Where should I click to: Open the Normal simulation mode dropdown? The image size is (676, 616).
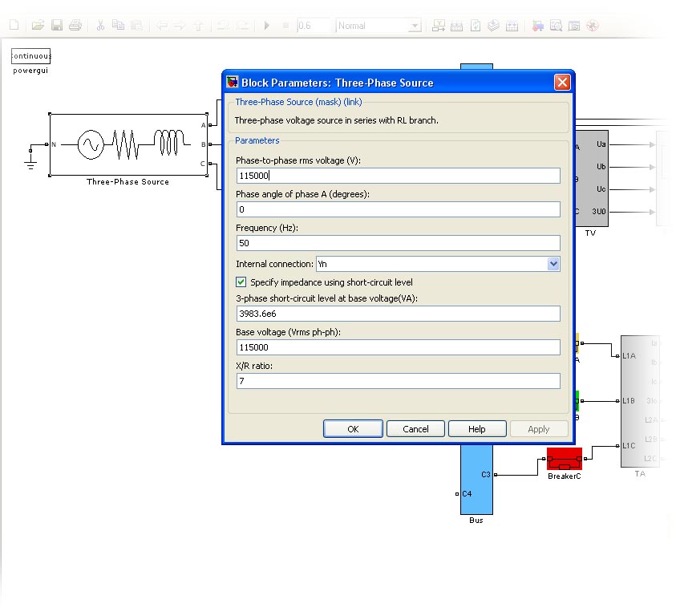pos(379,26)
